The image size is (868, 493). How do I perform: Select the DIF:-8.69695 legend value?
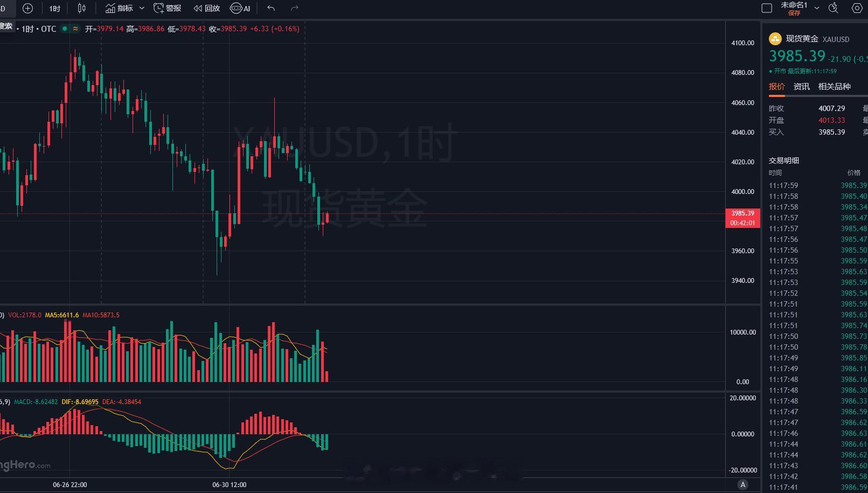[80, 402]
